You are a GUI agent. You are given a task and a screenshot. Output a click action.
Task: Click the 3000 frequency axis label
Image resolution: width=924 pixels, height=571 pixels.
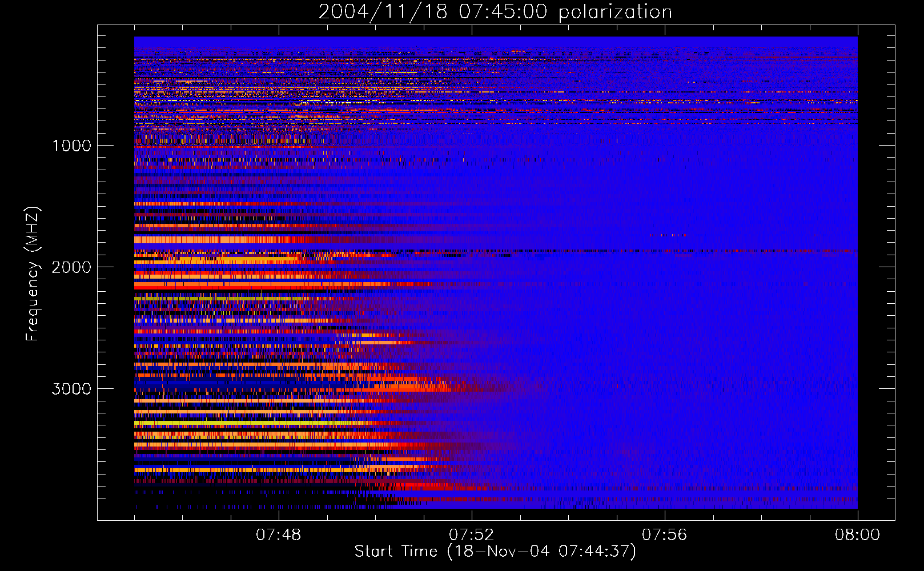coord(71,389)
